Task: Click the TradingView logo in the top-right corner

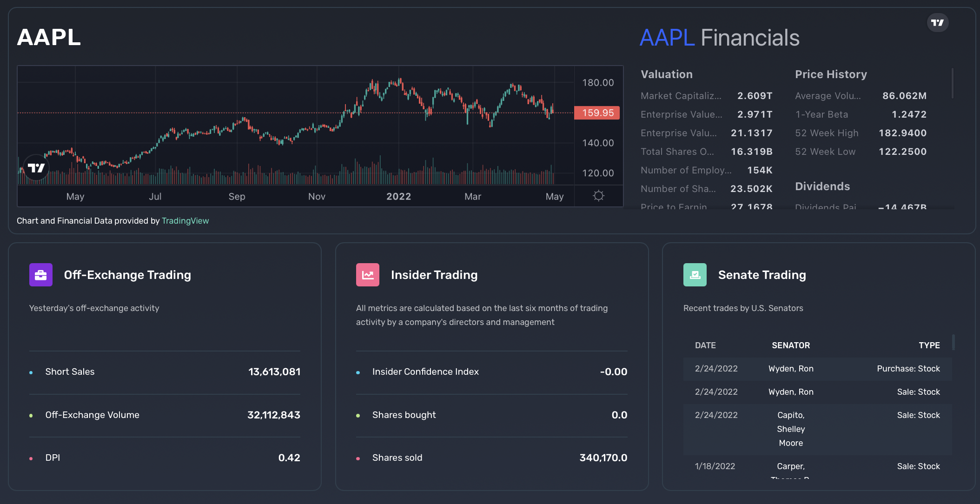Action: 937,23
